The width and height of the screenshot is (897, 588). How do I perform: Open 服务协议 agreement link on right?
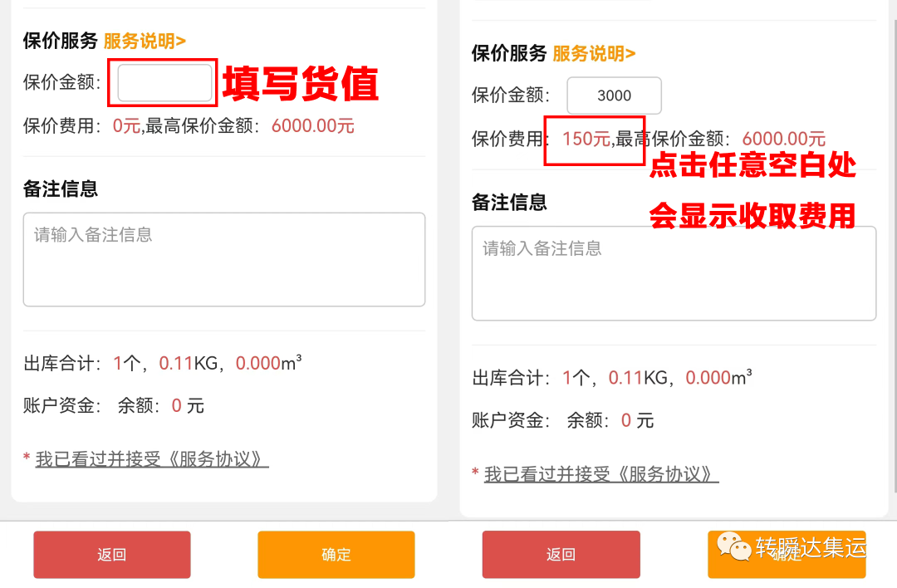click(x=600, y=474)
